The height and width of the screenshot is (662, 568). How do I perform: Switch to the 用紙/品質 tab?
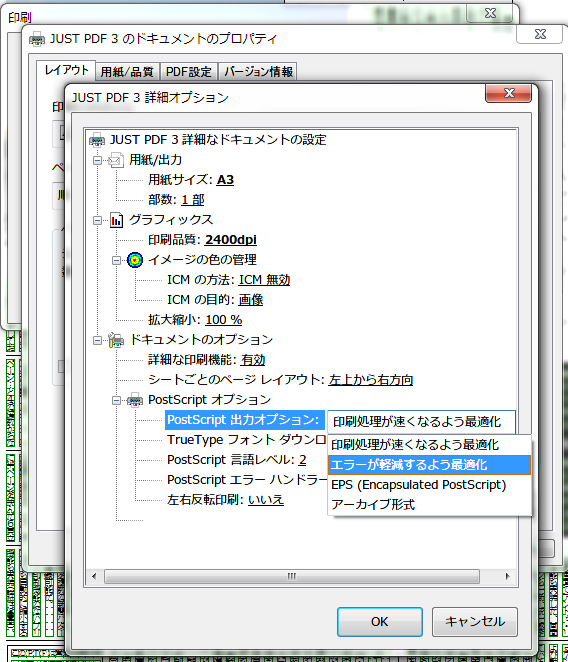pos(127,72)
